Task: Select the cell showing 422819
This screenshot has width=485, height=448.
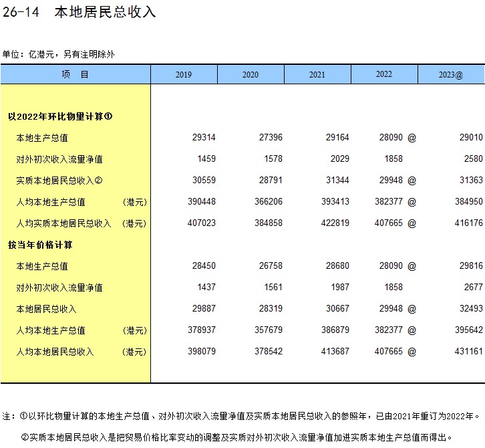Action: click(x=335, y=223)
